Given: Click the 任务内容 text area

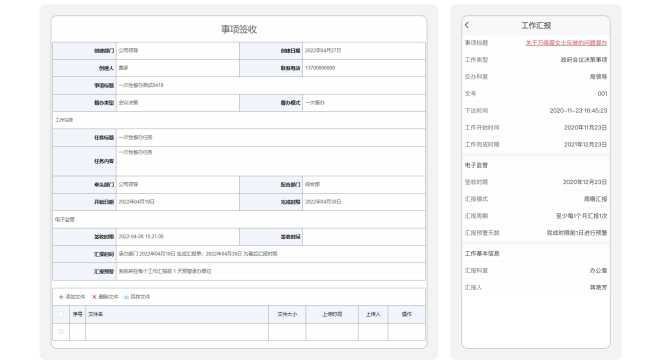Looking at the screenshot, I should [271, 161].
